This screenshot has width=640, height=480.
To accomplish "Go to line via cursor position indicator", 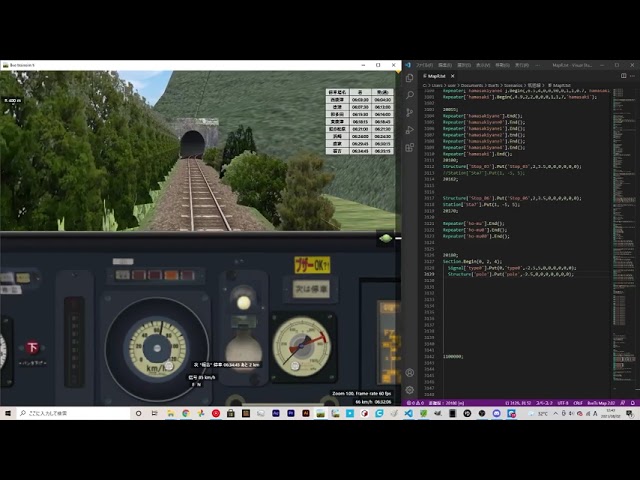I will 518,403.
